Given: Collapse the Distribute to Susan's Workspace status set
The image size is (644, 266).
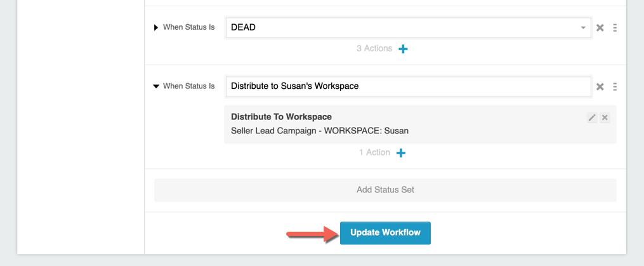Looking at the screenshot, I should [x=156, y=86].
